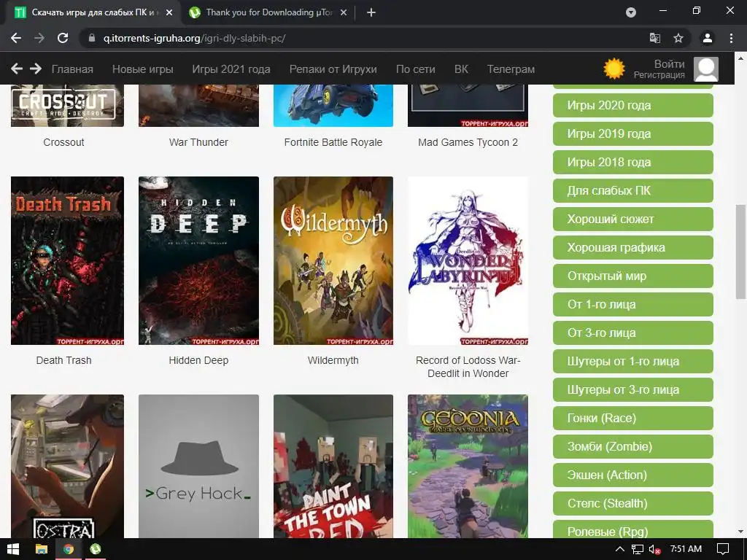Open File Explorer from taskbar
The width and height of the screenshot is (747, 560).
[42, 549]
